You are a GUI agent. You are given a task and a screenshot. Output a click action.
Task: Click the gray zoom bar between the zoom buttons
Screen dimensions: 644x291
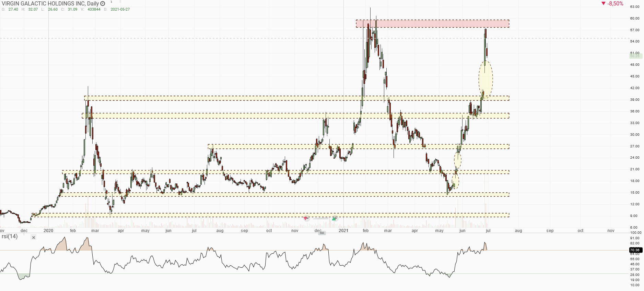point(320,218)
